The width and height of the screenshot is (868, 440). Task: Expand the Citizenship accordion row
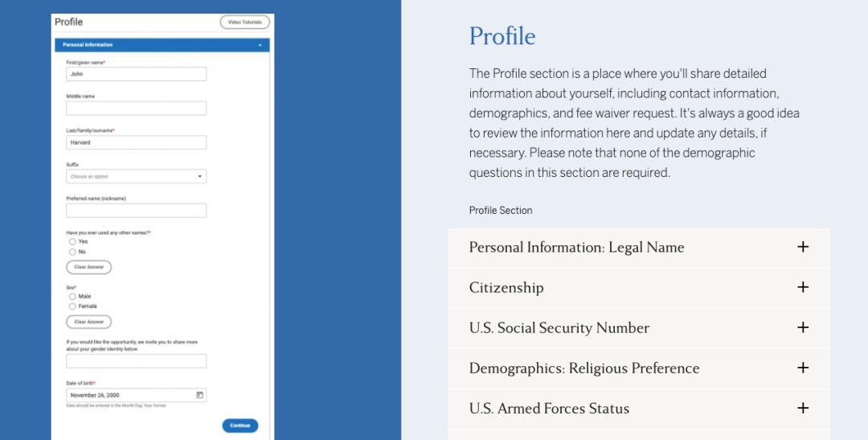(x=639, y=288)
